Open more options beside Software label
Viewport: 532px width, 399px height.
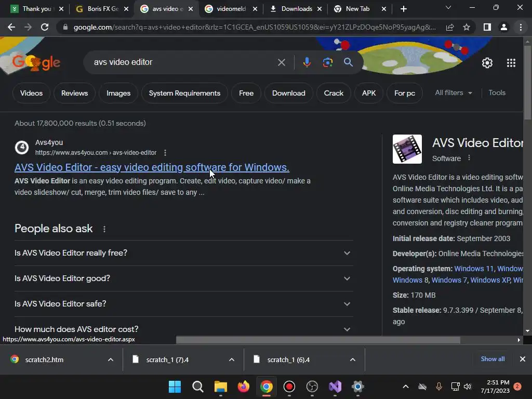pyautogui.click(x=469, y=158)
